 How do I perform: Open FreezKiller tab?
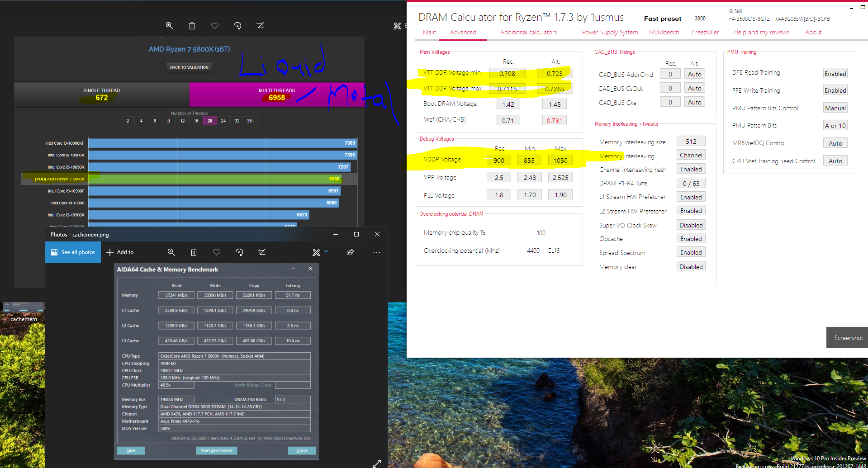[x=705, y=32]
